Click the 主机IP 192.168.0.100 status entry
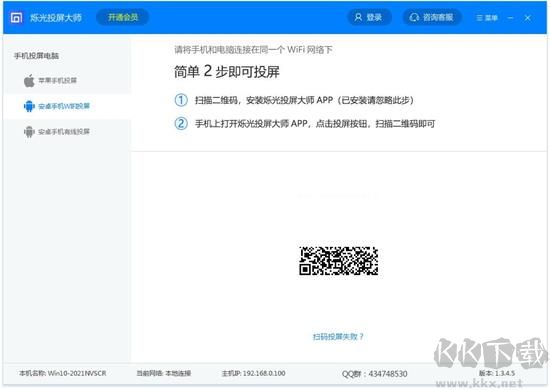The image size is (550, 390). [x=254, y=374]
